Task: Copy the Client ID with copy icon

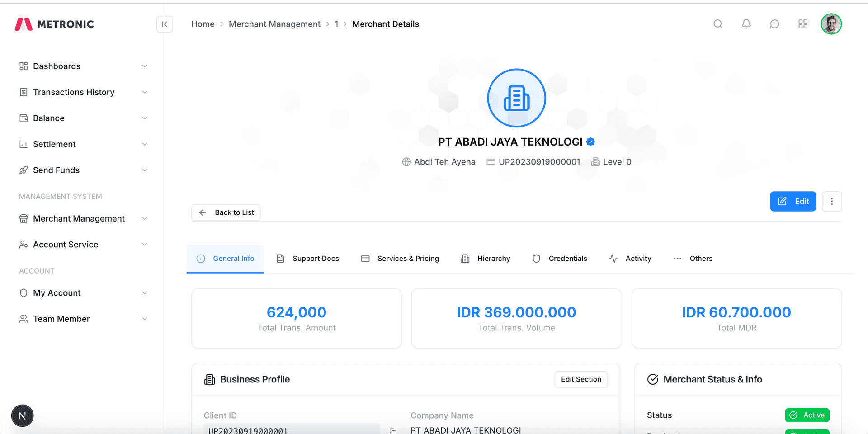Action: coord(393,431)
